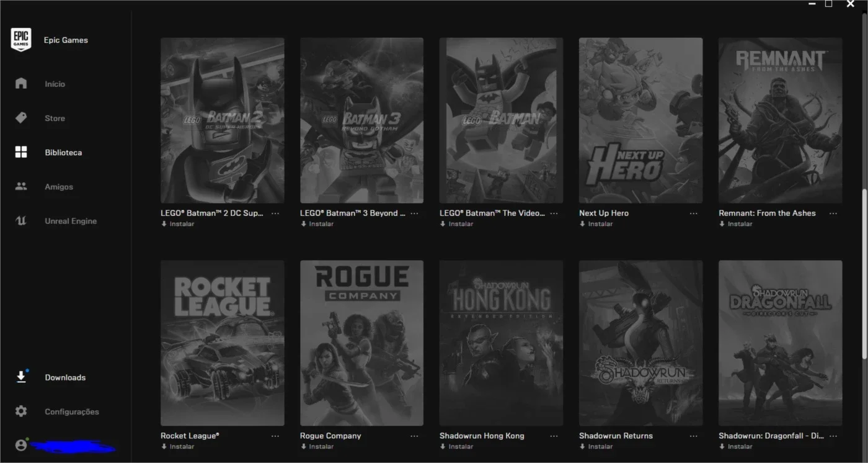Click Instalar under LEGO Batman The Videogame
Image resolution: width=868 pixels, height=463 pixels.
click(461, 224)
